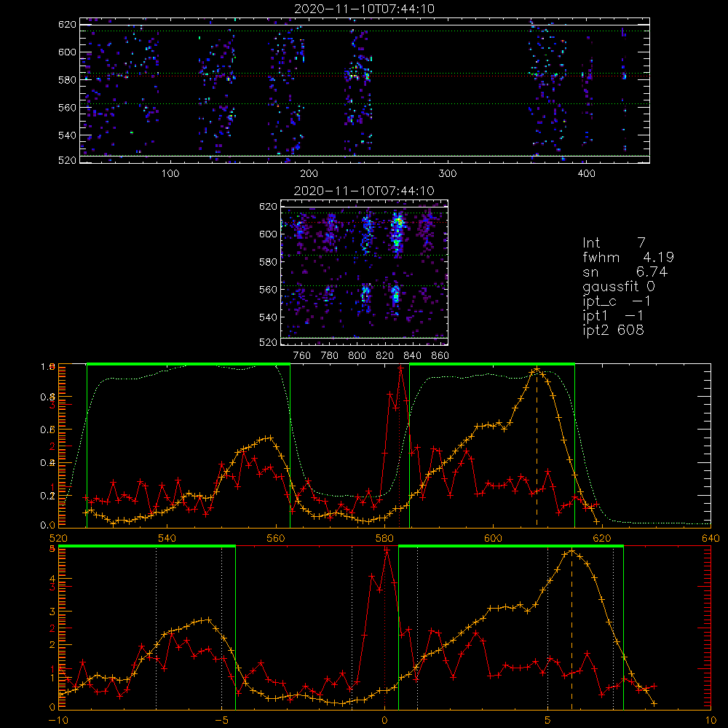Image resolution: width=728 pixels, height=728 pixels.
Task: Click x-axis label -5 of bottom plot
Action: coord(221,721)
